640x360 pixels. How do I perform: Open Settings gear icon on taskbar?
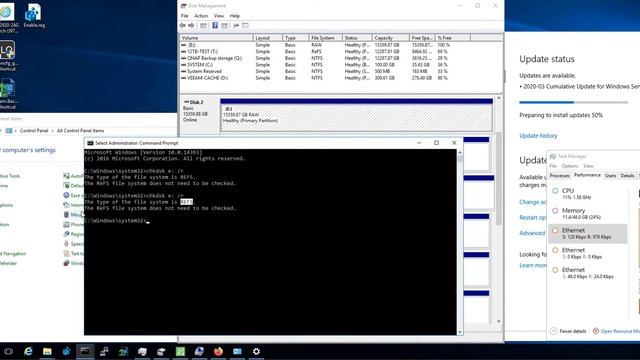coord(256,351)
